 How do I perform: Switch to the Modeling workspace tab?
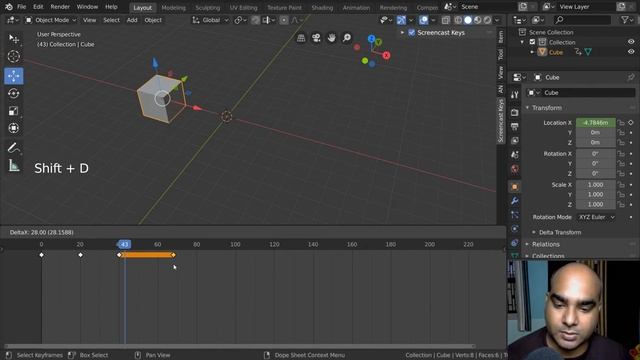click(x=173, y=7)
